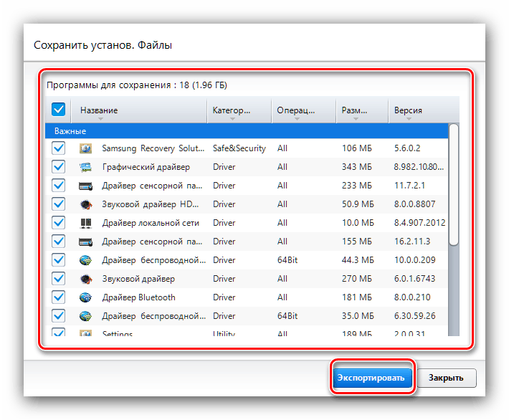Click the 8.0.0.8807 version cell
This screenshot has width=509, height=420.
414,204
